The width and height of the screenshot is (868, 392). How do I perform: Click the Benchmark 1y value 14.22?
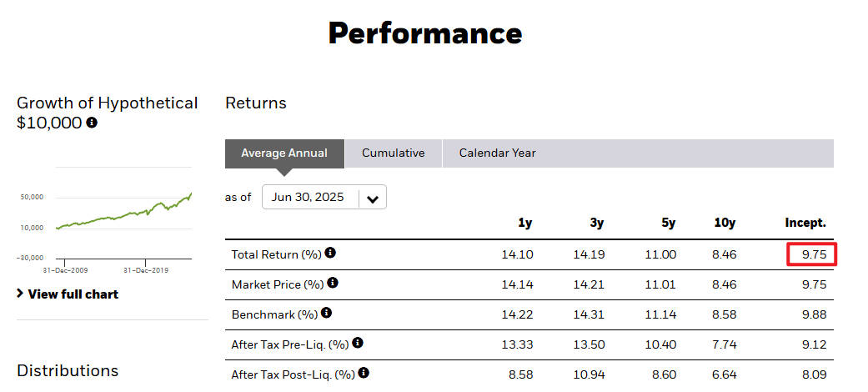coord(517,314)
